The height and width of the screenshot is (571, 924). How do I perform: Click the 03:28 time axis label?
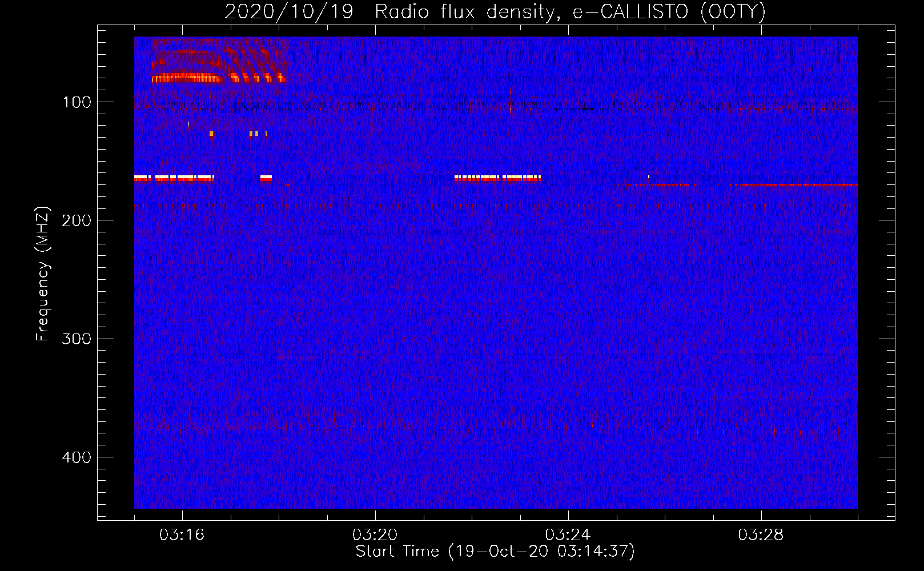pos(761,535)
